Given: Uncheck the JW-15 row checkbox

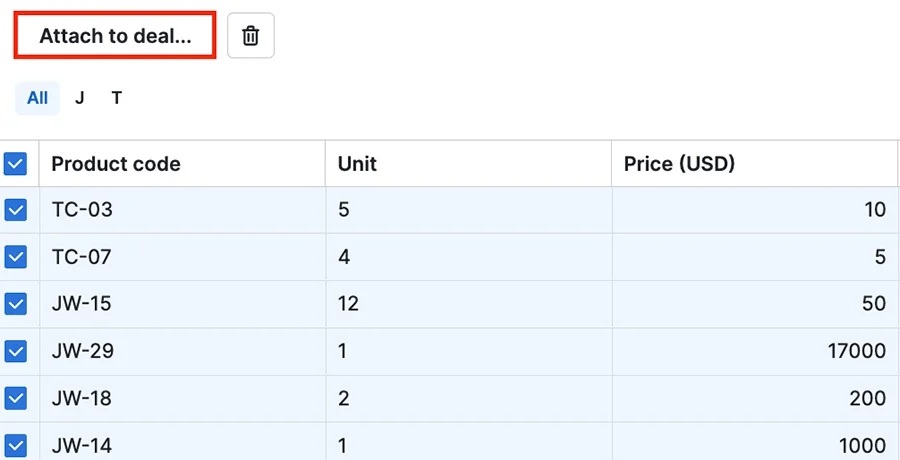Looking at the screenshot, I should click(x=15, y=304).
